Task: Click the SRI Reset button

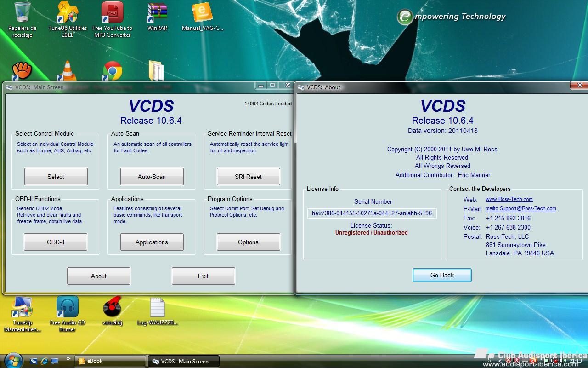Action: pyautogui.click(x=248, y=177)
